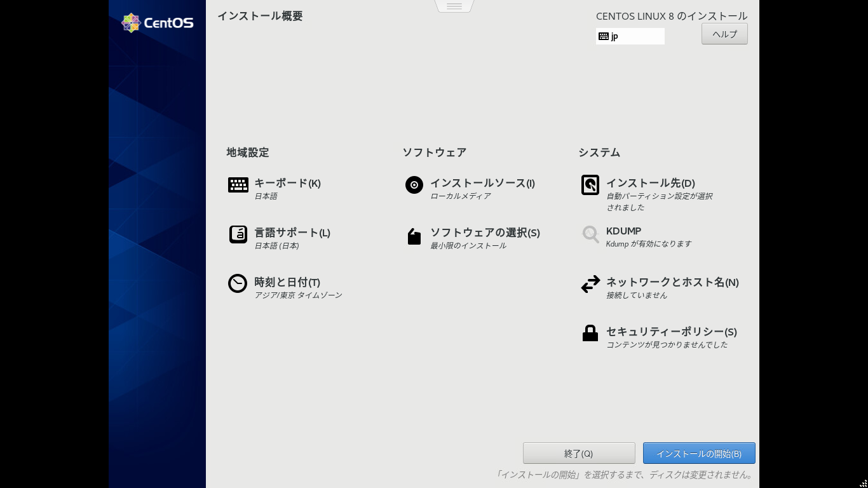The height and width of the screenshot is (488, 868).
Task: Click the 最小限のインストール status text
Action: point(468,246)
